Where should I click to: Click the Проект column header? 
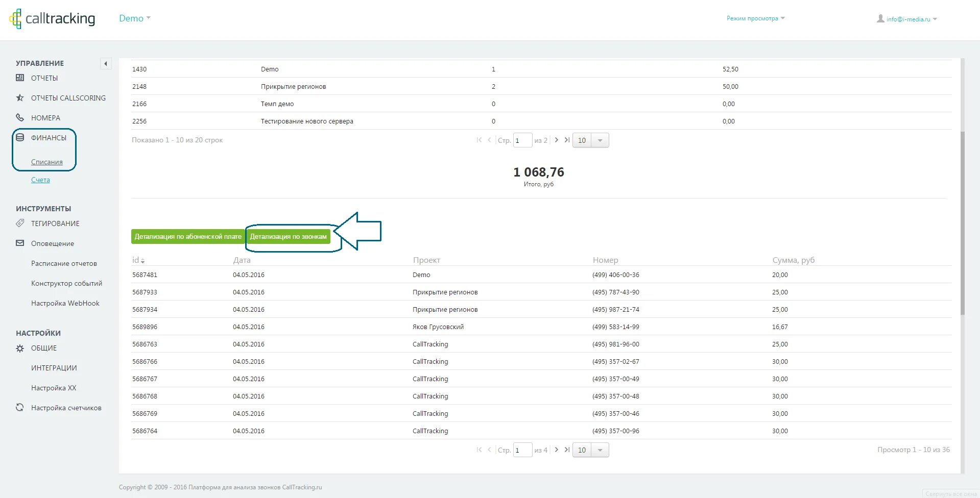point(426,260)
